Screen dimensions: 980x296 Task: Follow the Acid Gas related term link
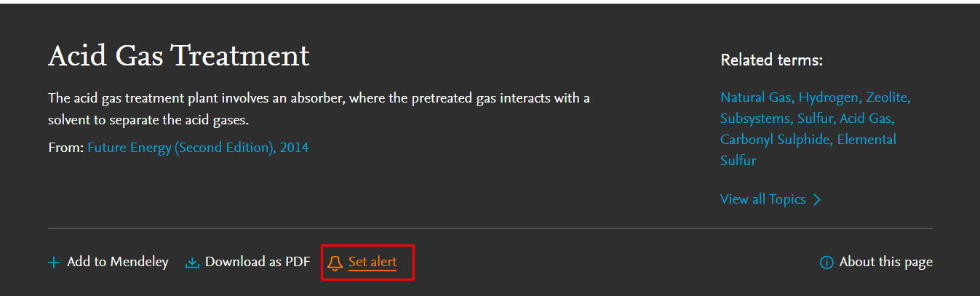click(x=867, y=118)
